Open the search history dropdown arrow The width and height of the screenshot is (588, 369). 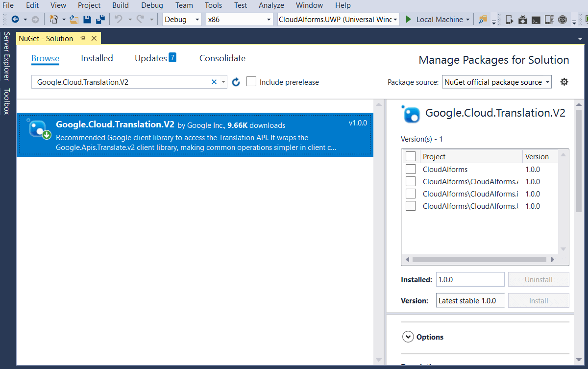tap(223, 82)
